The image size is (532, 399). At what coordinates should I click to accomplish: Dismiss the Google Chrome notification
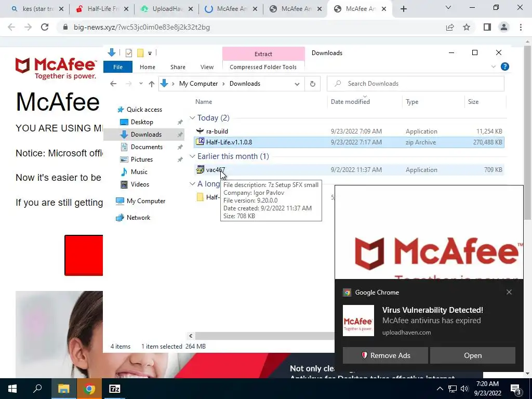click(x=509, y=292)
